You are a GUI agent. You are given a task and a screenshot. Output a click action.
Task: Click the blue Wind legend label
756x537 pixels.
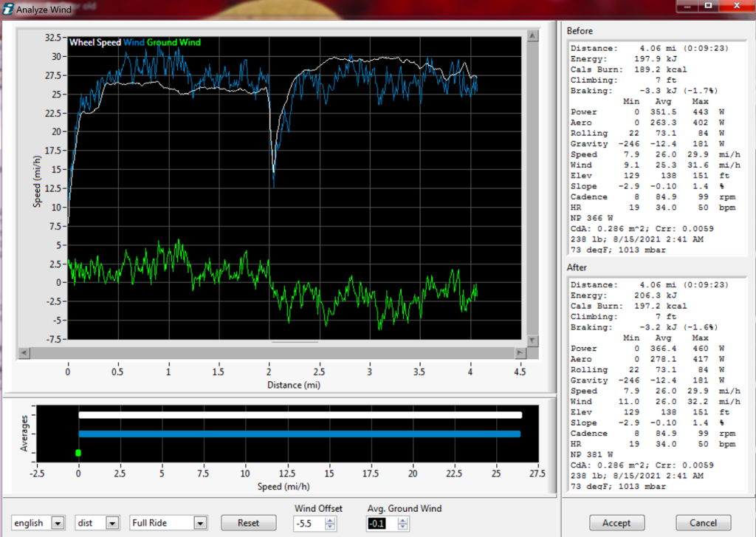pyautogui.click(x=134, y=42)
